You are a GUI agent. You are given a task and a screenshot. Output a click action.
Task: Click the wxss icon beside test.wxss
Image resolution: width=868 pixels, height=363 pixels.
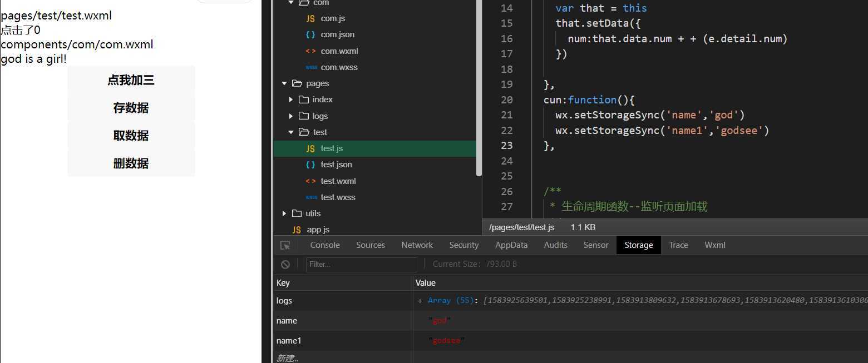click(x=311, y=197)
